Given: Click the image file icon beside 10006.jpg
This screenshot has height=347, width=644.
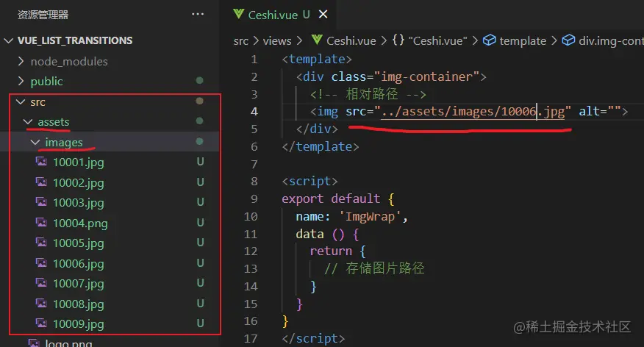Looking at the screenshot, I should tap(41, 262).
